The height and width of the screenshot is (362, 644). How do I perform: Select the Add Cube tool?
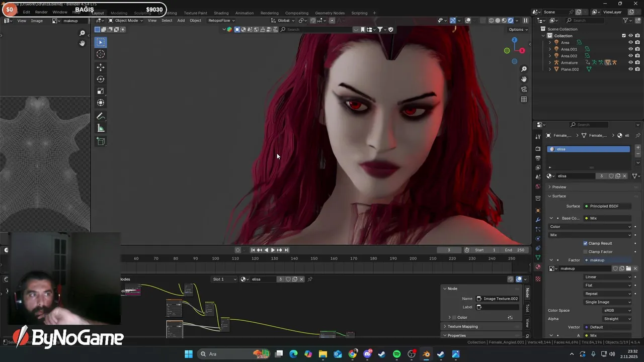click(101, 141)
